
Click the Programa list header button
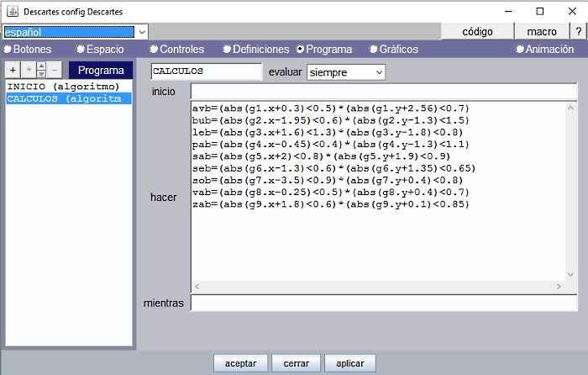[x=101, y=70]
